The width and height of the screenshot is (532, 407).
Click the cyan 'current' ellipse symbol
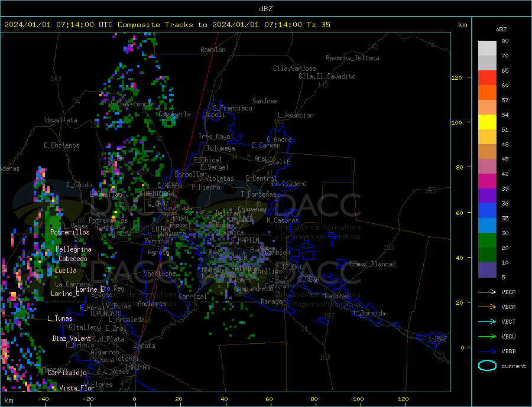click(x=487, y=366)
